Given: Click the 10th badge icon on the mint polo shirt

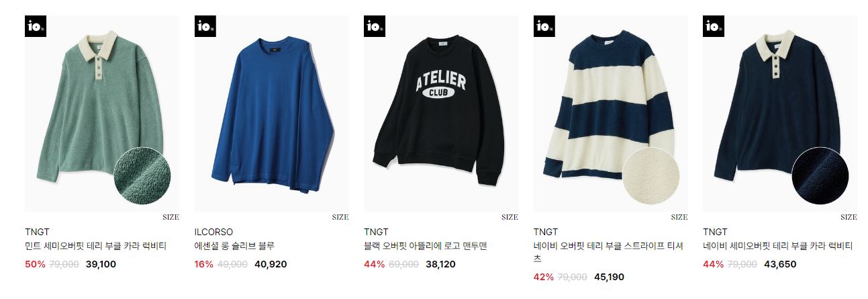Looking at the screenshot, I should coord(36,26).
